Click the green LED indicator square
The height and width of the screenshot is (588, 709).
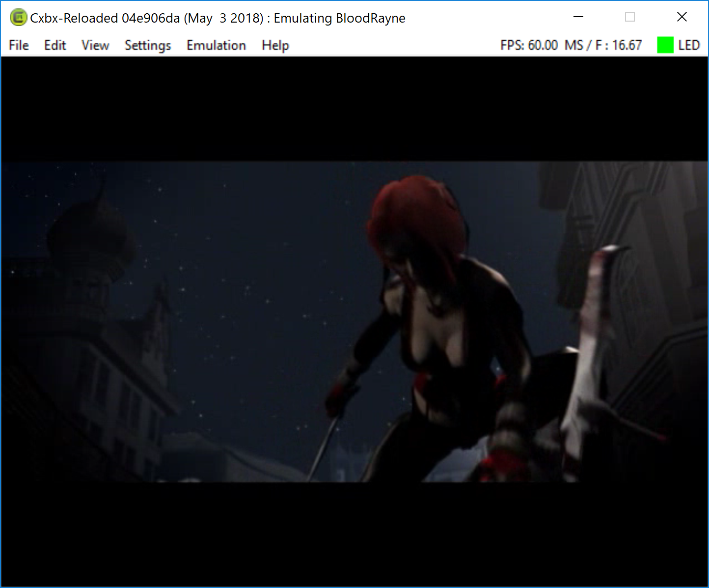coord(665,45)
